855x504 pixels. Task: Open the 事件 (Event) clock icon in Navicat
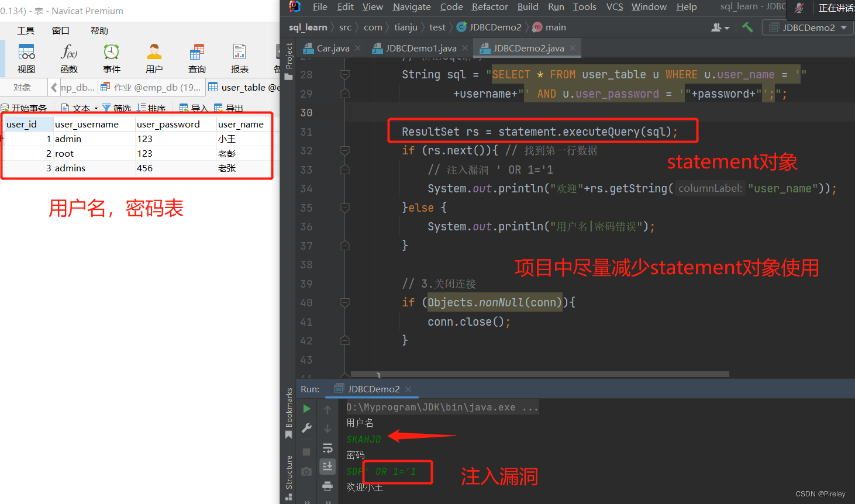tap(112, 58)
